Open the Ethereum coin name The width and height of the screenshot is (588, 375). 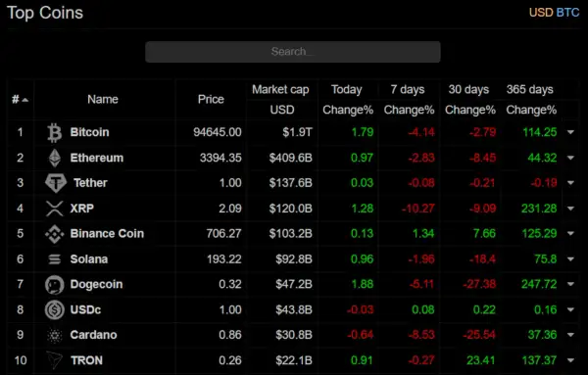[x=97, y=158]
